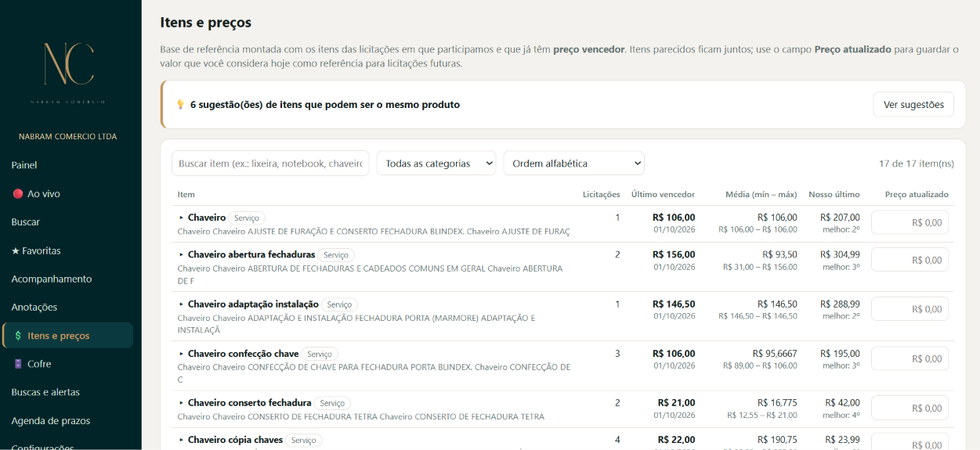
Task: Open the Ordem alfabética sort dropdown
Action: 574,164
